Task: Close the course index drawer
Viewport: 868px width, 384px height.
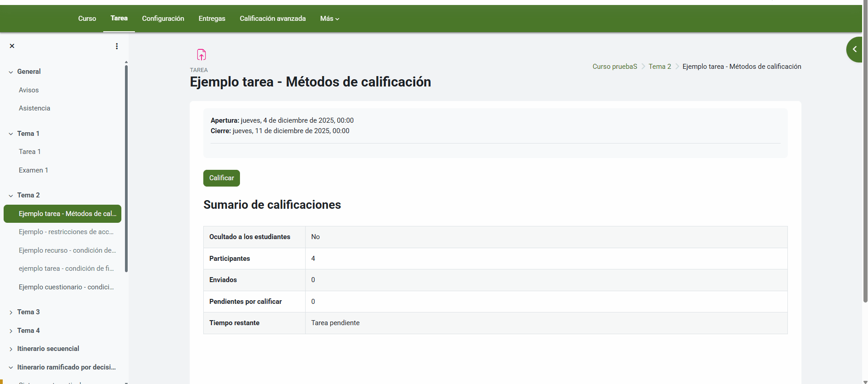Action: (x=12, y=46)
